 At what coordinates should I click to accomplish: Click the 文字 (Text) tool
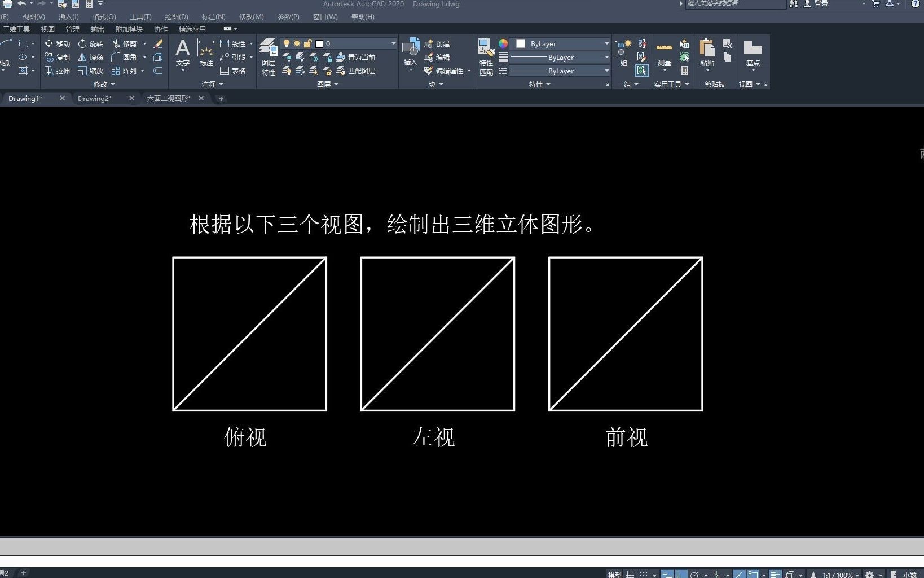click(182, 54)
